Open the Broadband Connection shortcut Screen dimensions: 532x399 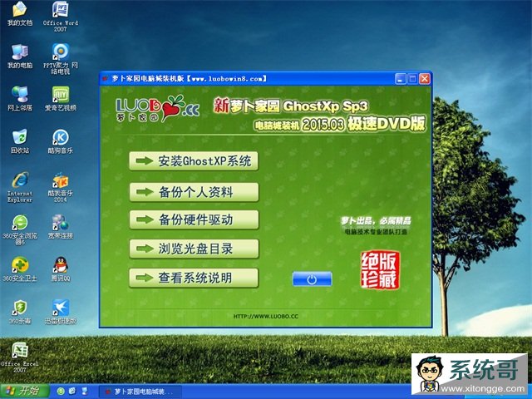click(61, 227)
